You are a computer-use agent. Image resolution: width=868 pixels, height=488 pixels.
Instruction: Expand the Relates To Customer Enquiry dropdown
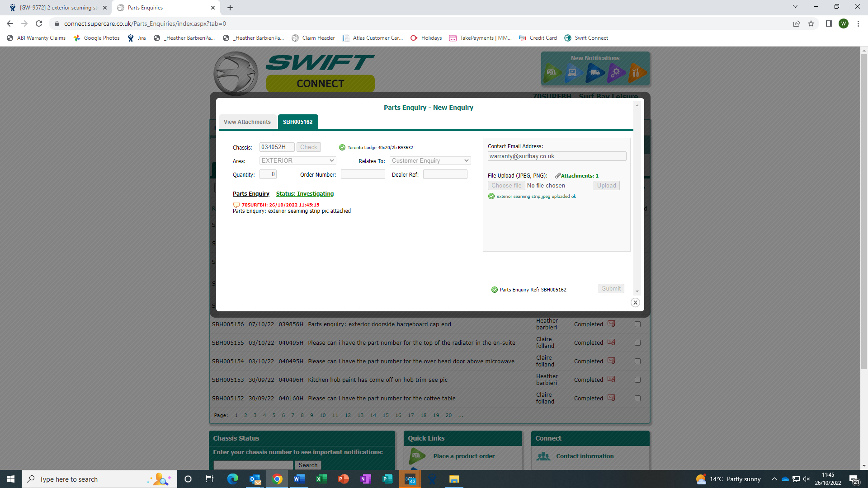(430, 160)
